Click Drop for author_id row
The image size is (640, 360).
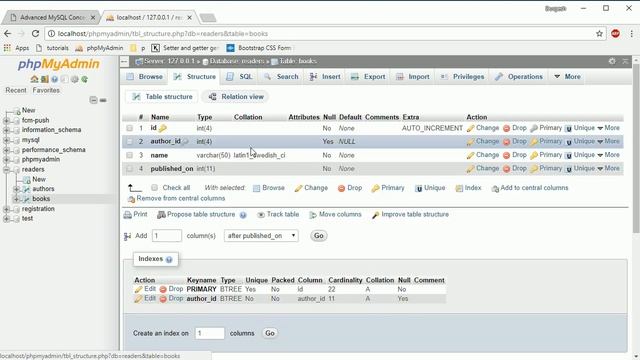tap(515, 141)
